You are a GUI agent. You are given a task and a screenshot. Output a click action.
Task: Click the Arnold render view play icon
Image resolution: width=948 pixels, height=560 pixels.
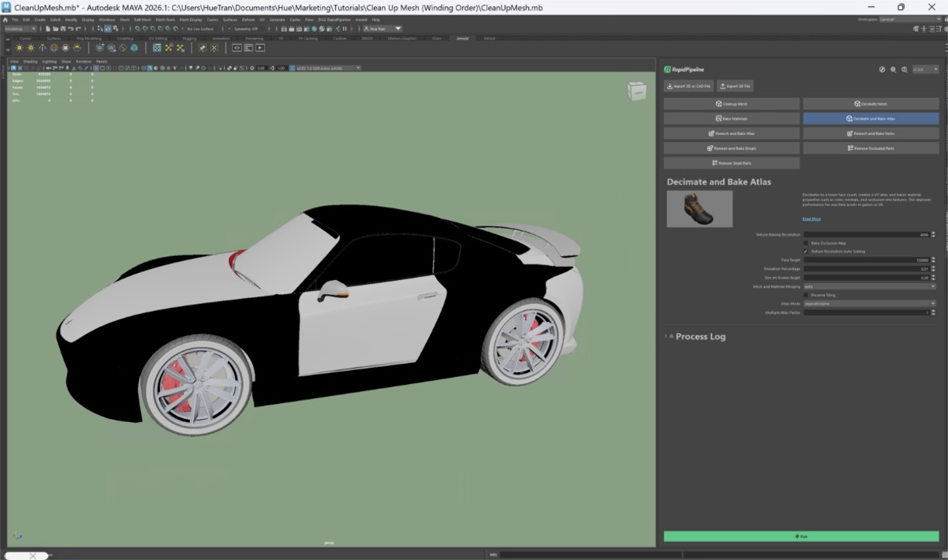(260, 47)
